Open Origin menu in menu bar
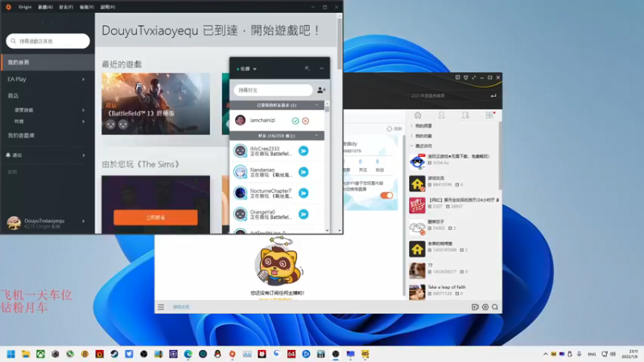The height and width of the screenshot is (362, 644). point(25,7)
